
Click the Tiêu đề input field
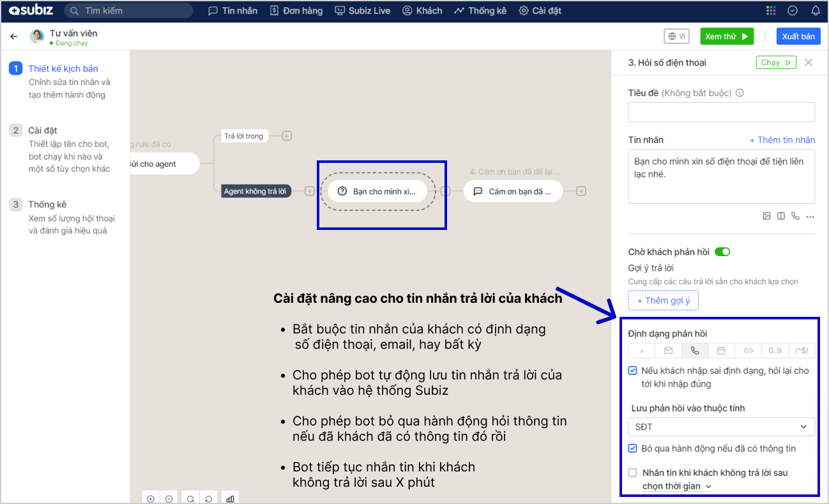721,112
